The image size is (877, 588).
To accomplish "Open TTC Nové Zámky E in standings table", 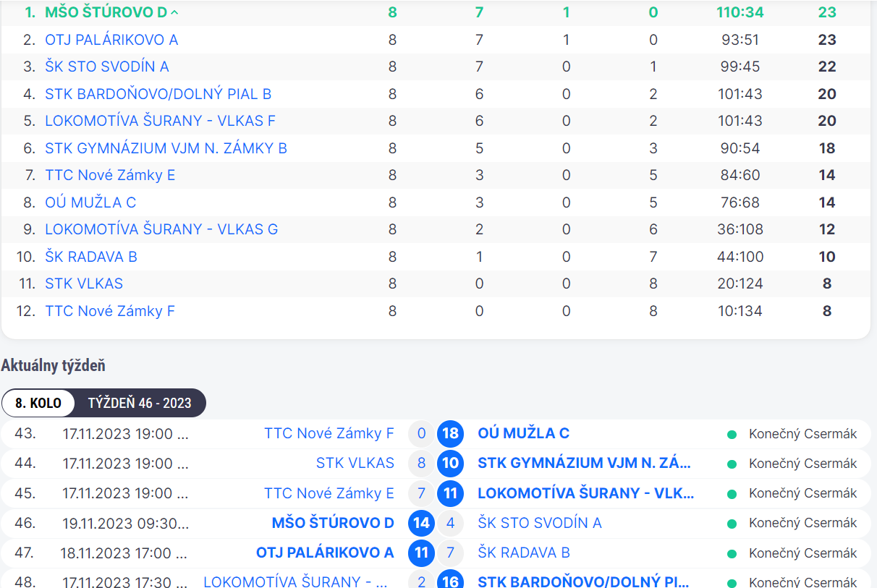I will (x=110, y=175).
